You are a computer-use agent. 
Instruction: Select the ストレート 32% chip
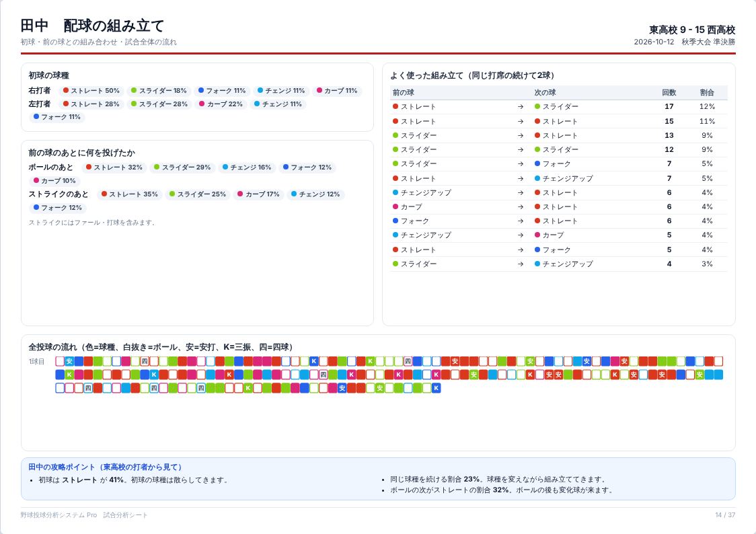click(x=114, y=167)
